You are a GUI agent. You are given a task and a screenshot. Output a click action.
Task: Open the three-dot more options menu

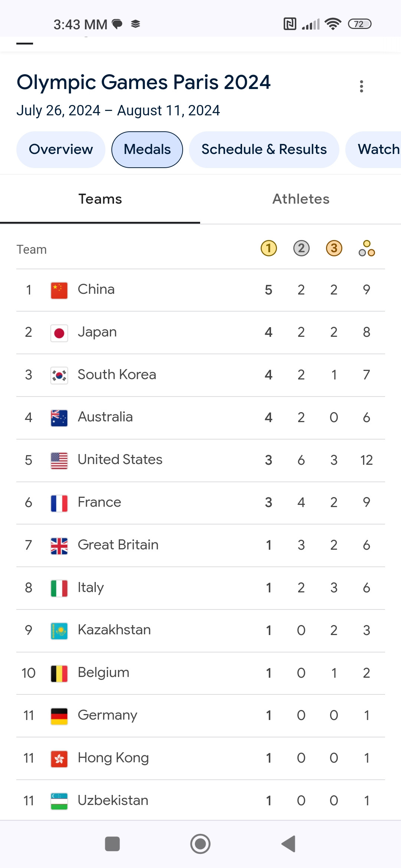point(361,86)
